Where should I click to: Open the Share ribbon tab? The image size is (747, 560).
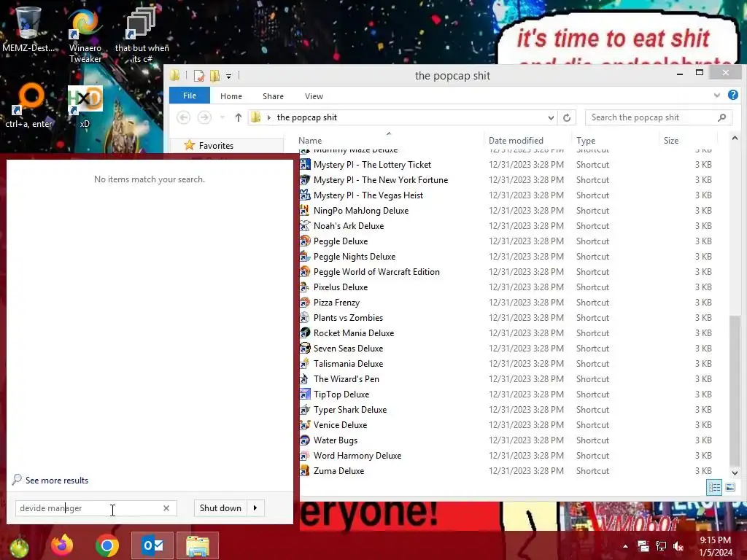[x=273, y=96]
